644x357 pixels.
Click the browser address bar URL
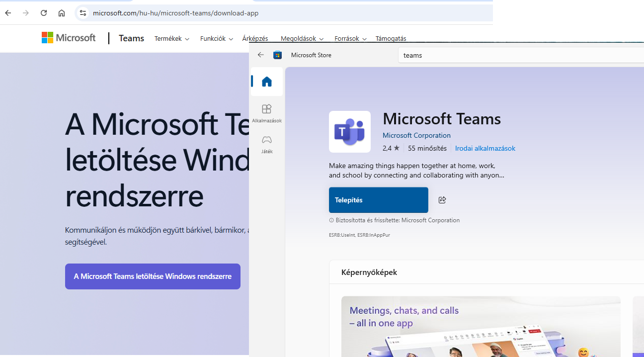tap(175, 13)
